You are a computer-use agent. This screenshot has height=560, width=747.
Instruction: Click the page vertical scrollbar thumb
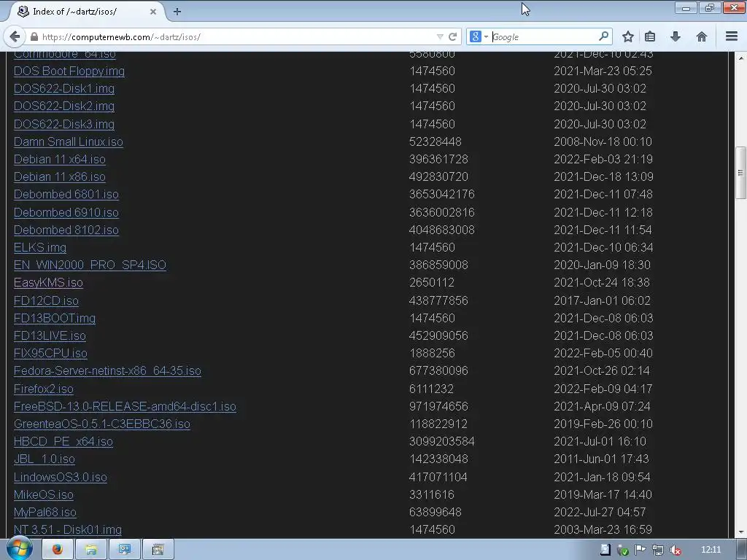point(740,172)
